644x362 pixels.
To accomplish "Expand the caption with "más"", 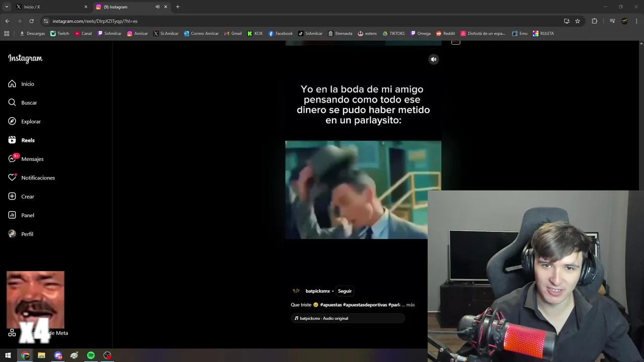I will 411,305.
